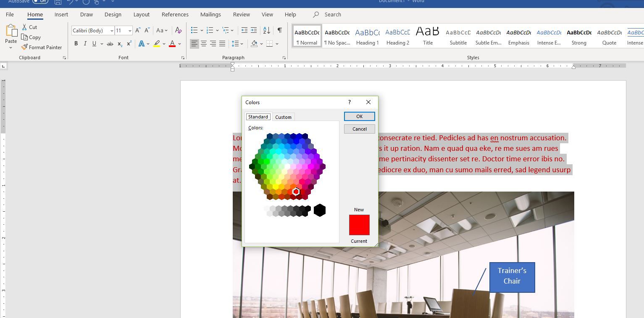The width and height of the screenshot is (644, 318).
Task: Click the Bullets list icon
Action: [x=194, y=30]
